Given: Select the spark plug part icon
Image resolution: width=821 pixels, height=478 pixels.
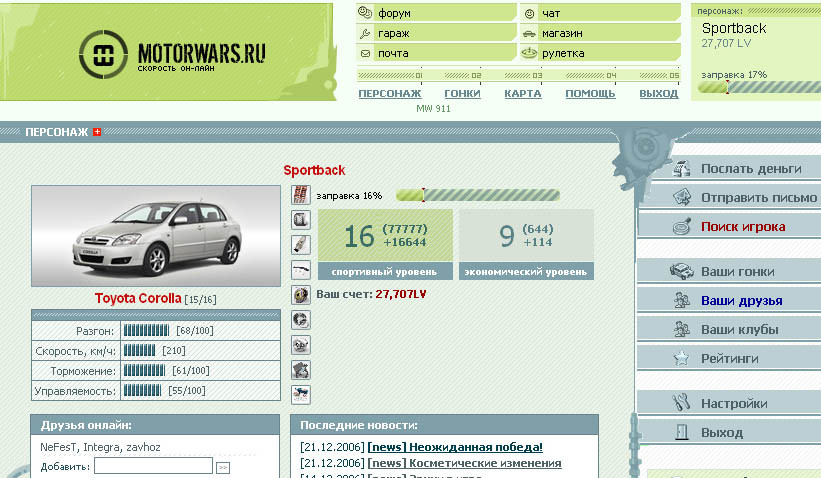Looking at the screenshot, I should (301, 244).
